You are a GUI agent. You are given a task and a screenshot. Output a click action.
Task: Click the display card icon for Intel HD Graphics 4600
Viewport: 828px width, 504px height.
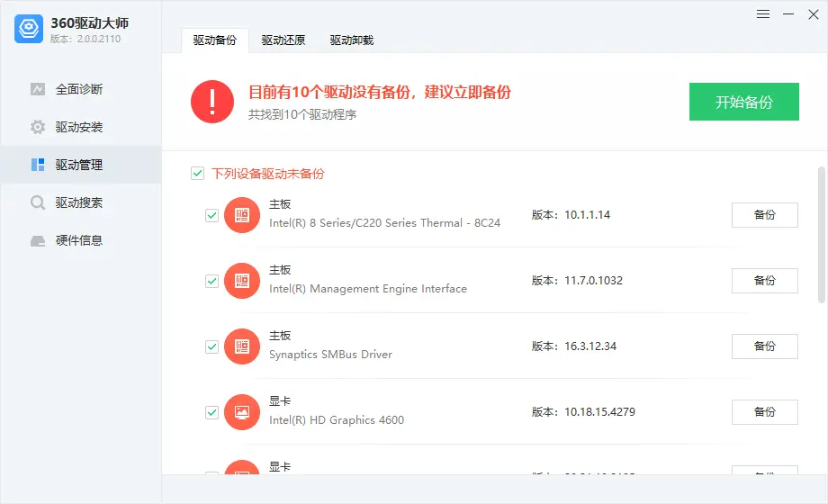point(241,412)
